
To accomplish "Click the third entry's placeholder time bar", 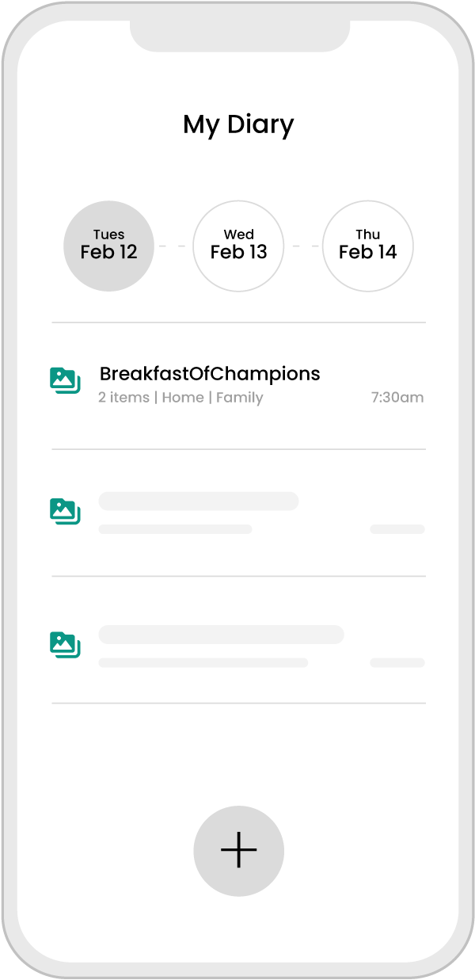I will point(397,662).
